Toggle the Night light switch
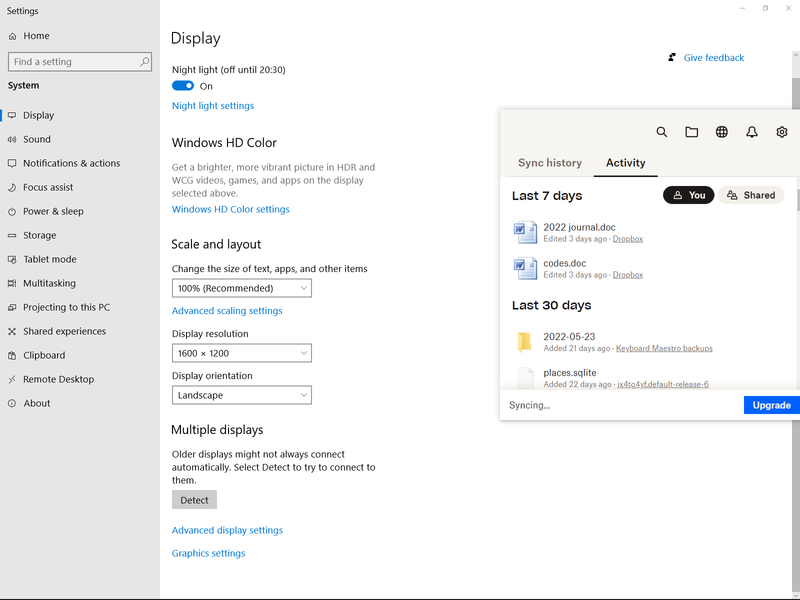The width and height of the screenshot is (800, 600). point(183,86)
